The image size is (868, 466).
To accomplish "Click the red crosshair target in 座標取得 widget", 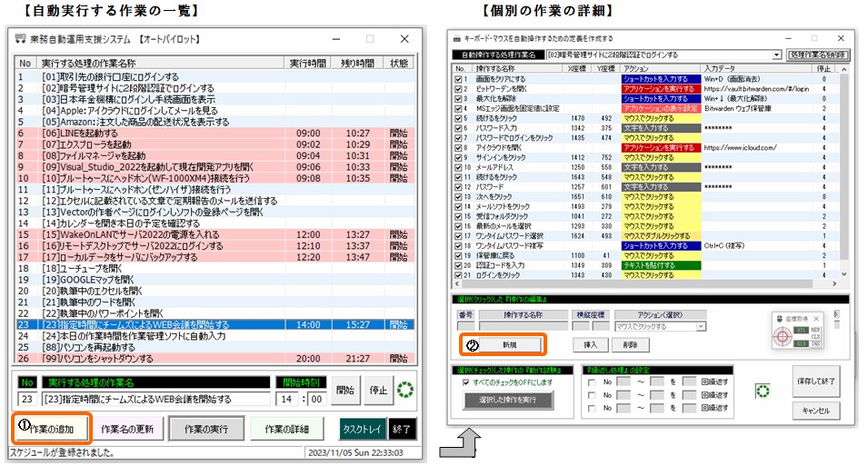I will coord(783,336).
